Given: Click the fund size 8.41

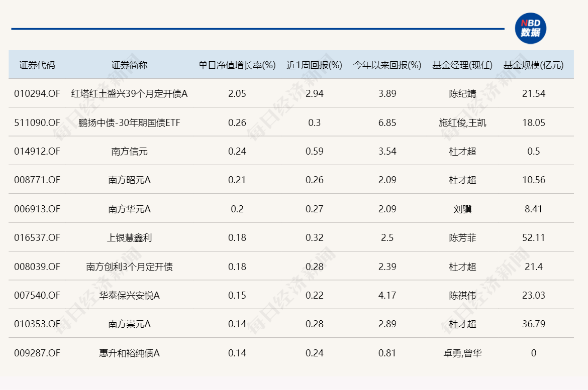Looking at the screenshot, I should coord(534,209).
